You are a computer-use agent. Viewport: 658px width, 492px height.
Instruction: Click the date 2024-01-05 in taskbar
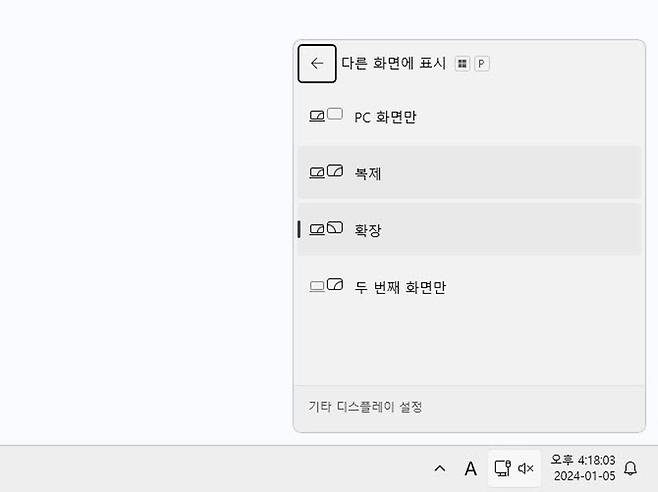point(582,477)
